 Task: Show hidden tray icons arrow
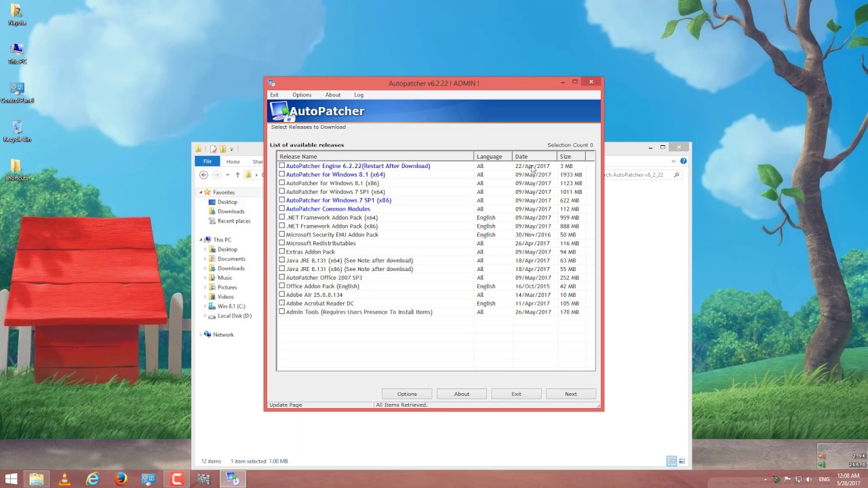pos(766,479)
